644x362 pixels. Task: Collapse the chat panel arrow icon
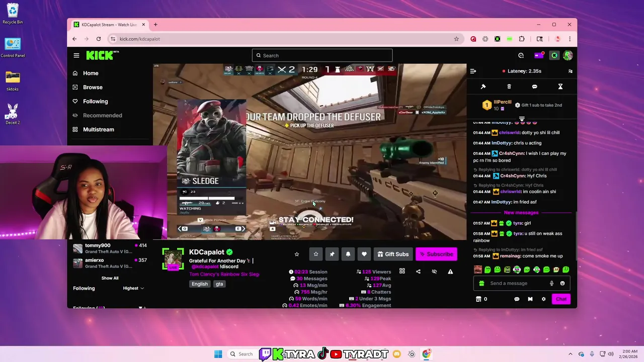(x=473, y=71)
